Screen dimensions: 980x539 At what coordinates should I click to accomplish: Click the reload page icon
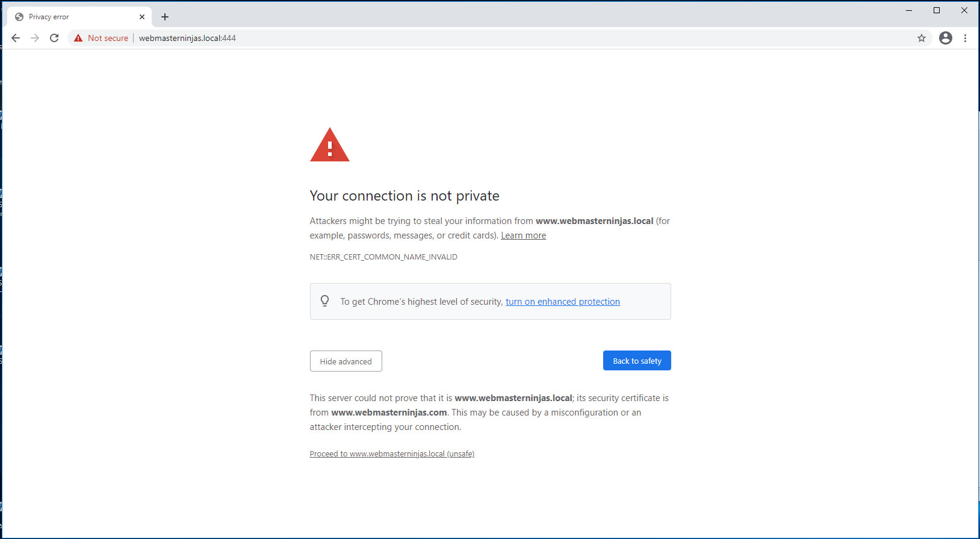[54, 37]
